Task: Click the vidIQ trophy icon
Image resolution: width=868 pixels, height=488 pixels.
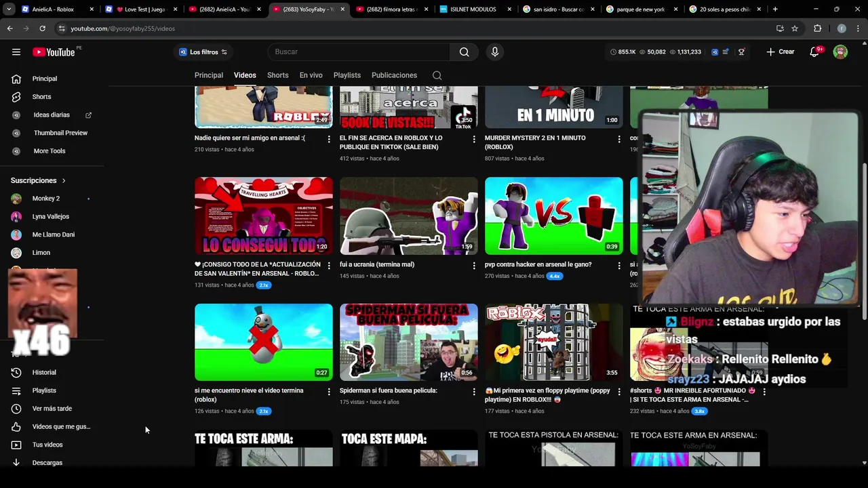Action: pyautogui.click(x=741, y=52)
